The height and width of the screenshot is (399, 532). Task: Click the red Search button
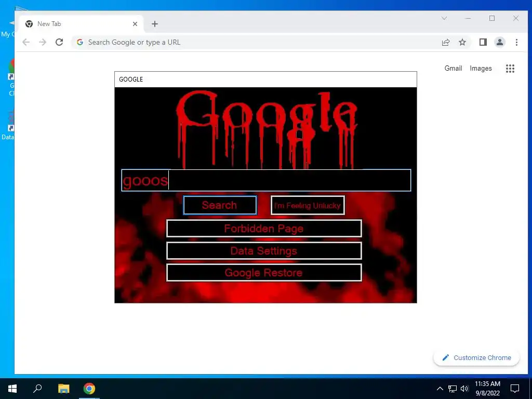[220, 205]
